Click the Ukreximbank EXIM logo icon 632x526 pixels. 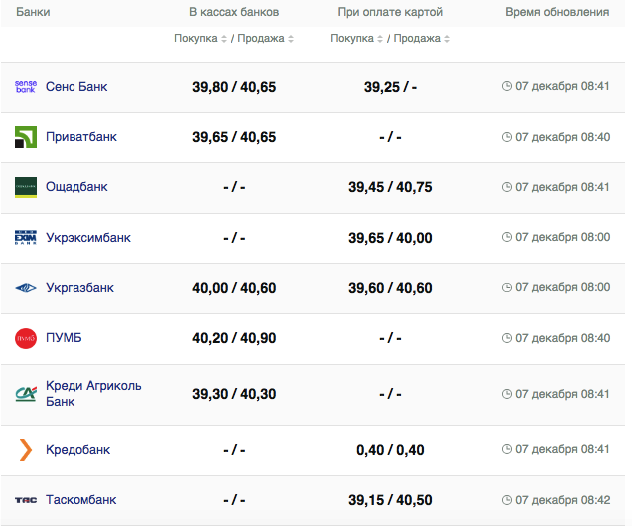click(26, 238)
